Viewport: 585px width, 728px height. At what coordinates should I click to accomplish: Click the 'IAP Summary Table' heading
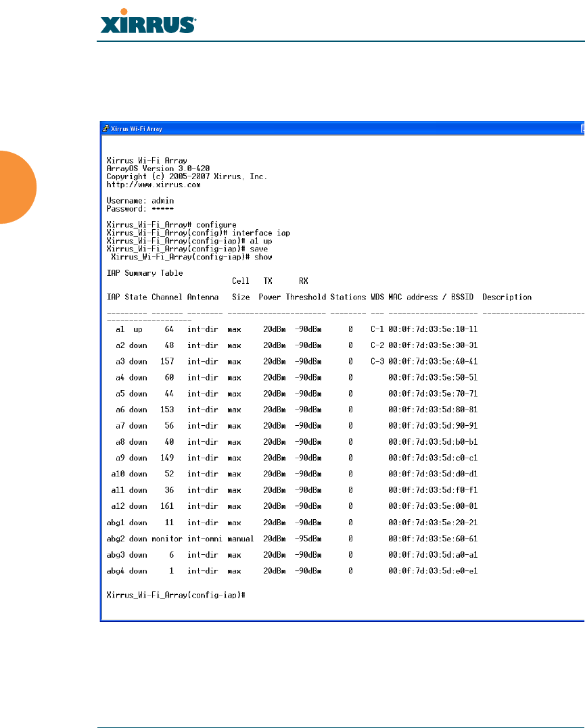pos(145,274)
